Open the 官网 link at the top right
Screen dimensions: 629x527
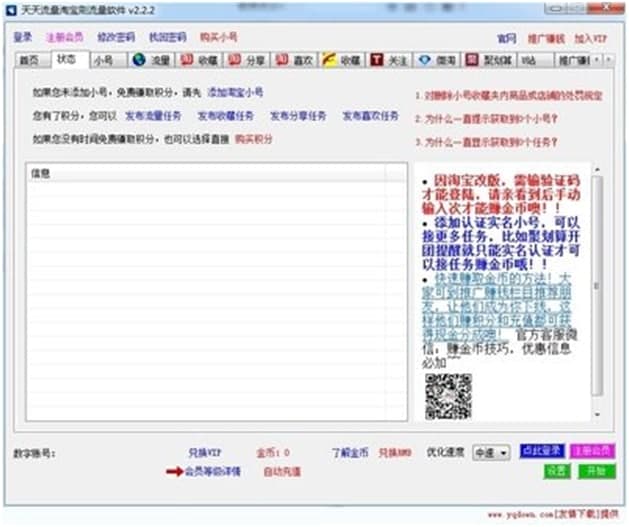(507, 39)
